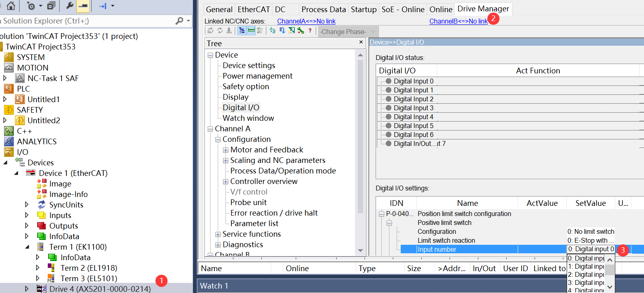This screenshot has height=293, width=644.
Task: Click the A-to-B translate icon
Action: click(x=272, y=31)
